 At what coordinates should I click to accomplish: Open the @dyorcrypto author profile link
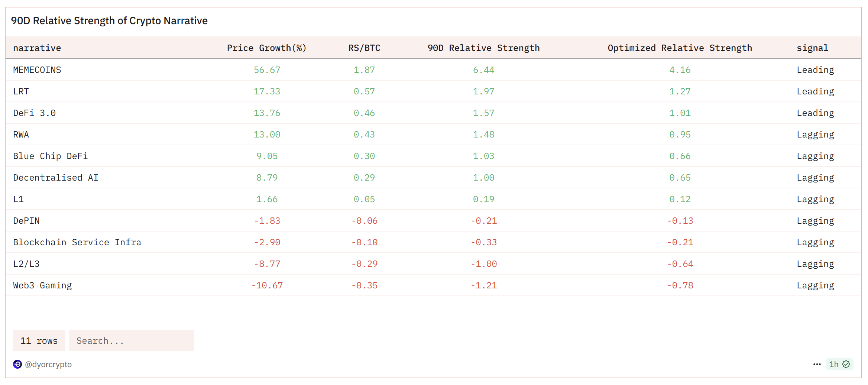pyautogui.click(x=48, y=364)
